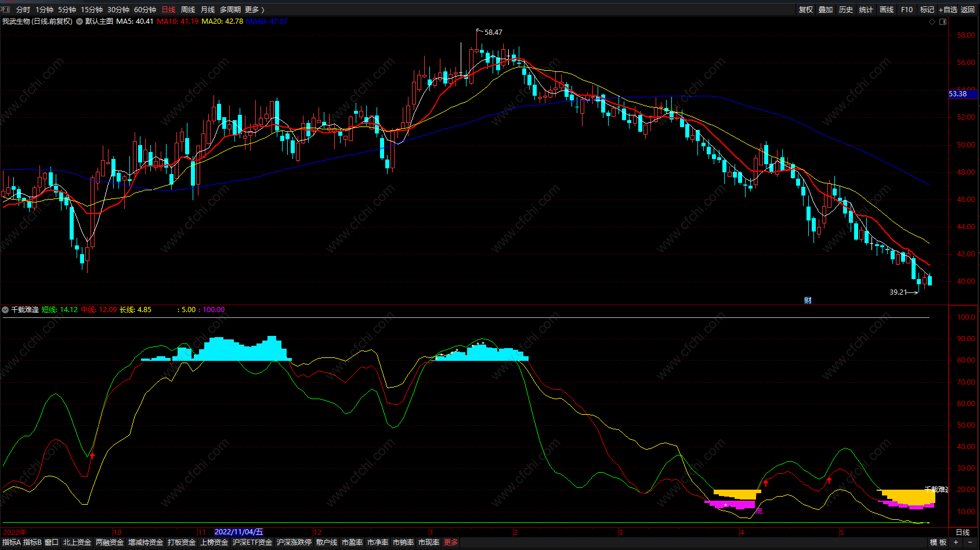Click the minus zoom button at bottom right
Screen dimensions: 980x550
969,542
